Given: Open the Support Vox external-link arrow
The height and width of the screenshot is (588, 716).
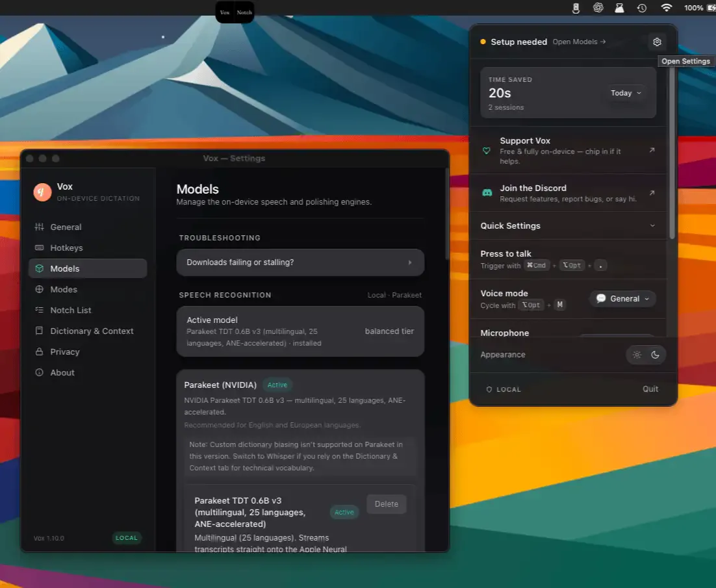Looking at the screenshot, I should (652, 149).
